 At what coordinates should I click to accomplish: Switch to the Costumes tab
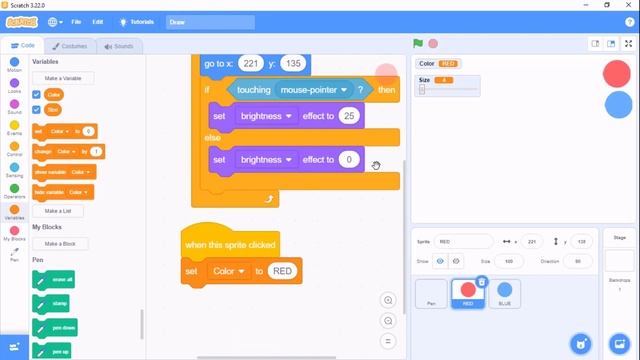[70, 46]
